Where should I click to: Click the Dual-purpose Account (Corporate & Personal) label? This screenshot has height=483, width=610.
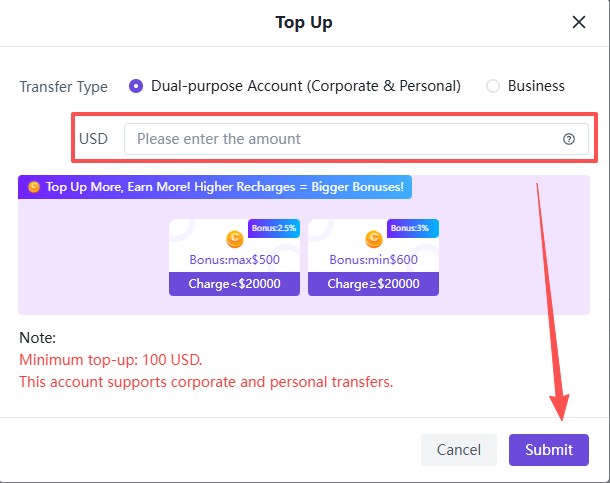click(x=306, y=86)
